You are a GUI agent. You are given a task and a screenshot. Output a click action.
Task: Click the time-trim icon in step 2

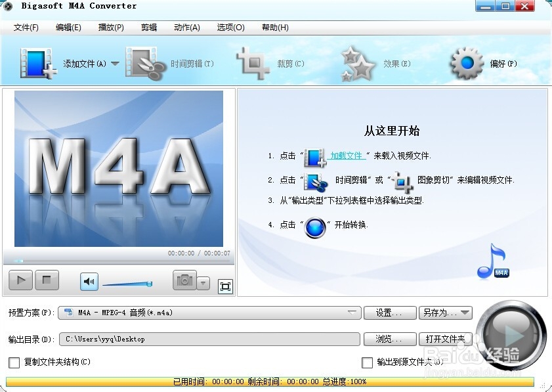click(316, 182)
